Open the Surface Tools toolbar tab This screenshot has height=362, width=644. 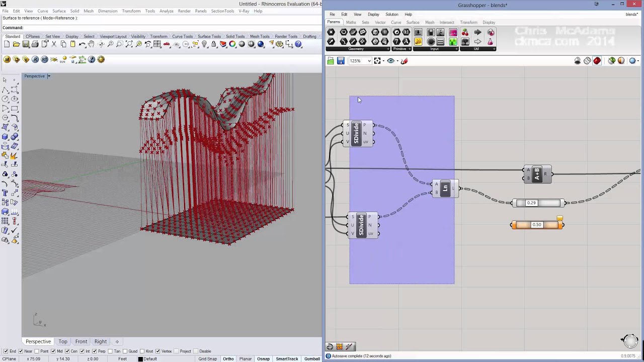[x=209, y=36]
